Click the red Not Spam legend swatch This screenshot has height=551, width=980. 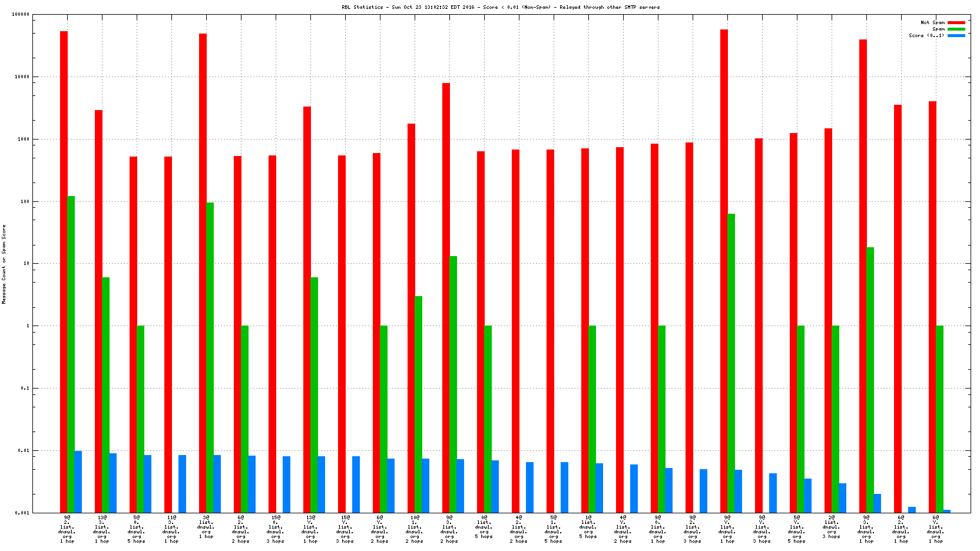956,22
